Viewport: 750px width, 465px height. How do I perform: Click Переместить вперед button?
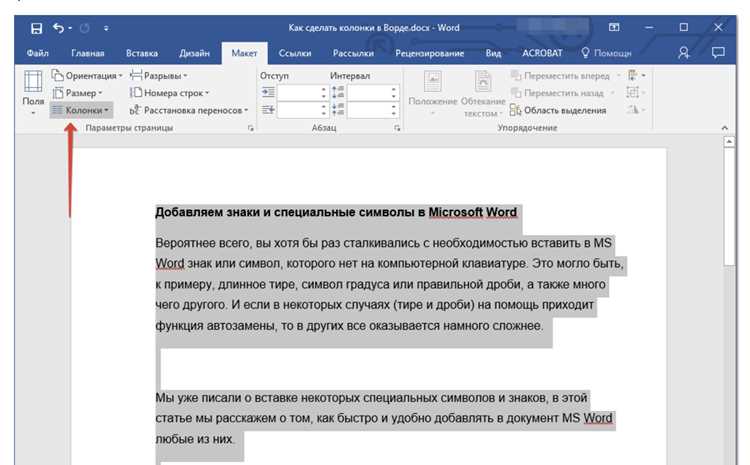click(564, 76)
